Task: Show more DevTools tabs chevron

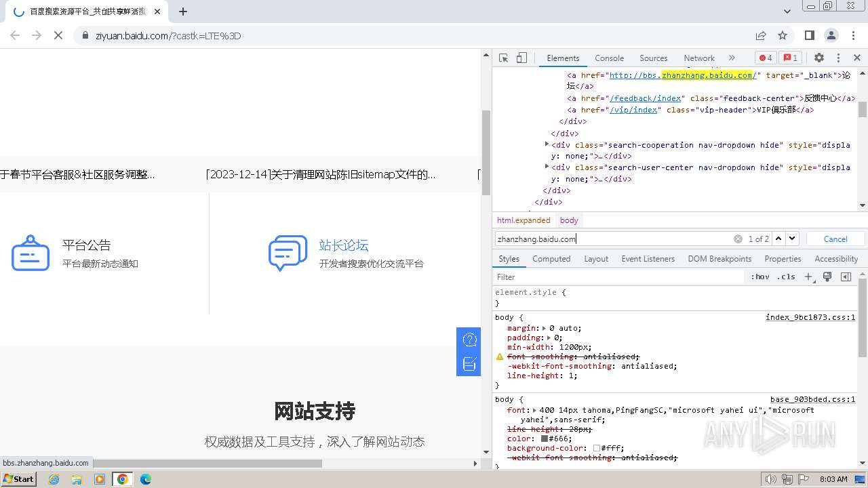Action: [x=732, y=58]
